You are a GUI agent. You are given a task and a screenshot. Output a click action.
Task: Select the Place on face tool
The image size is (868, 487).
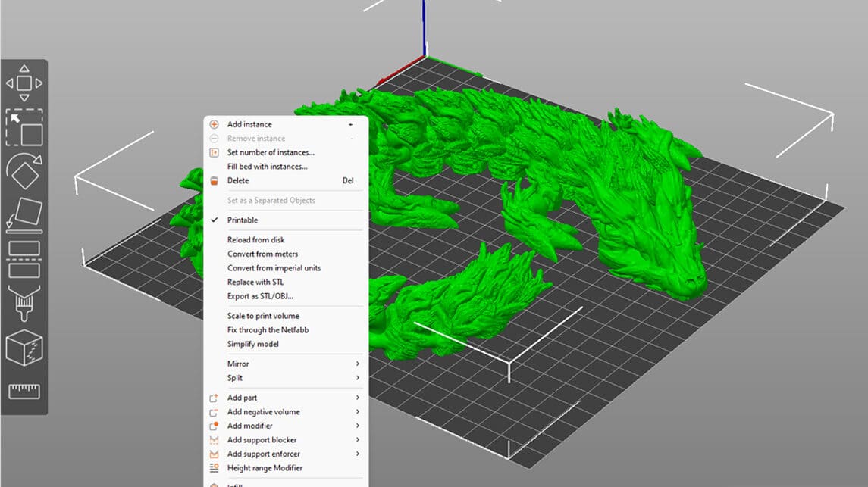pyautogui.click(x=24, y=214)
